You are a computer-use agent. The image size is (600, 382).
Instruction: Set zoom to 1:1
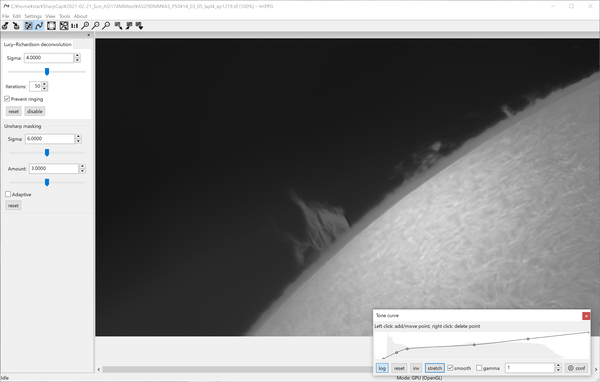pos(74,26)
